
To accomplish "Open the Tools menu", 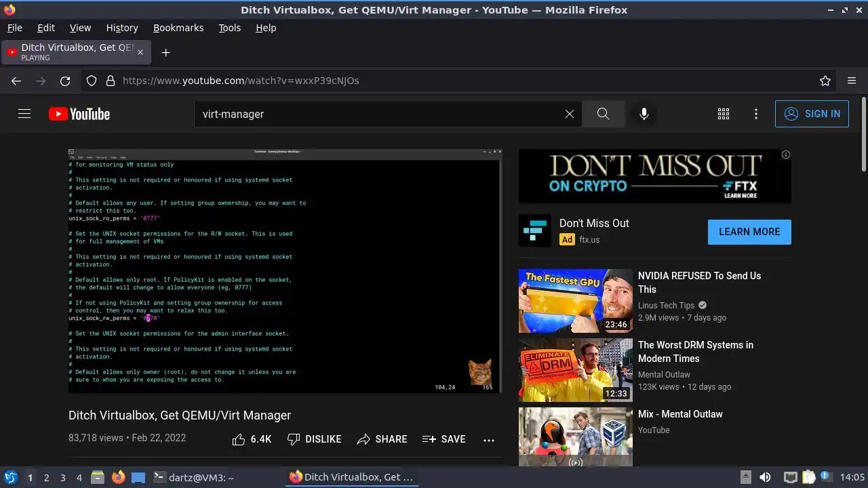I will [229, 28].
